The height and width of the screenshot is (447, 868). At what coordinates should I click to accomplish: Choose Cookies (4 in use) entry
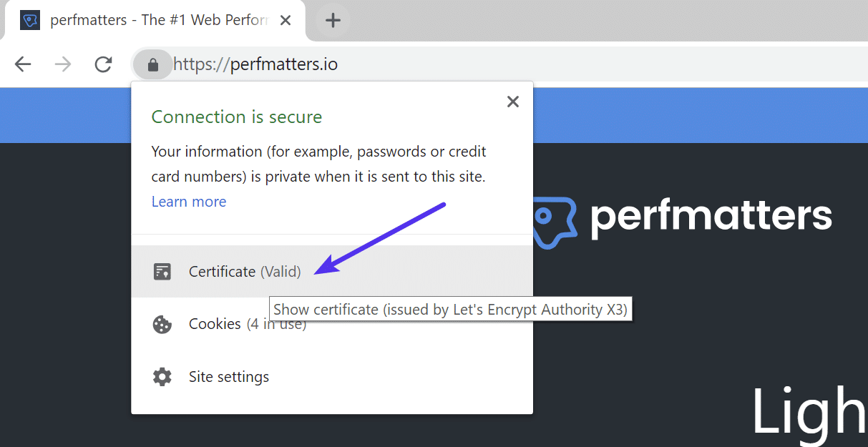coord(247,324)
